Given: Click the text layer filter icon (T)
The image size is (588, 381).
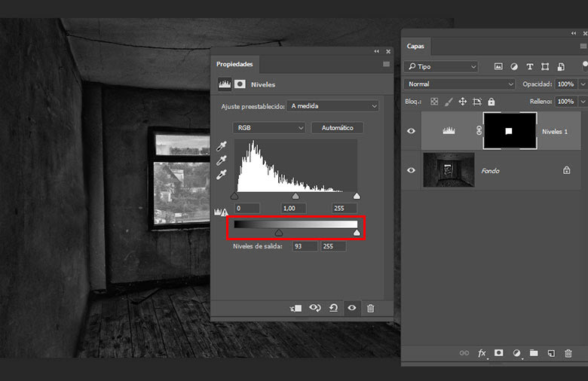Looking at the screenshot, I should 530,67.
